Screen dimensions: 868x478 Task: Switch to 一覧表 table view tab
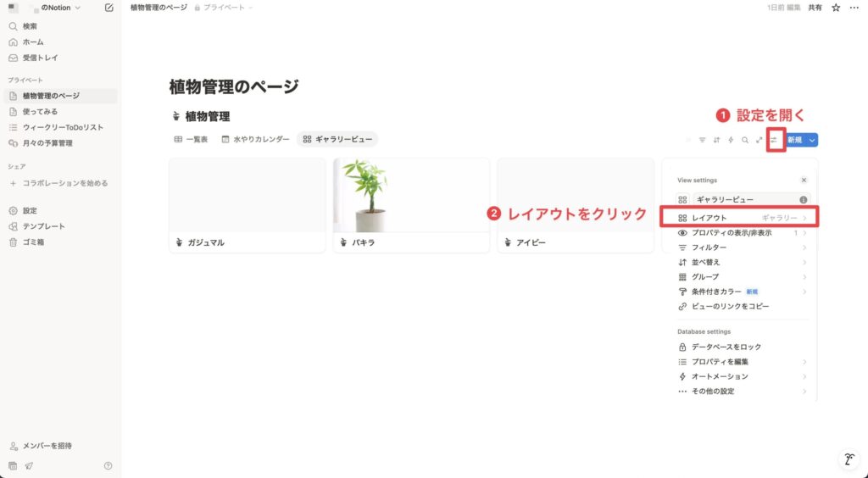tap(191, 139)
